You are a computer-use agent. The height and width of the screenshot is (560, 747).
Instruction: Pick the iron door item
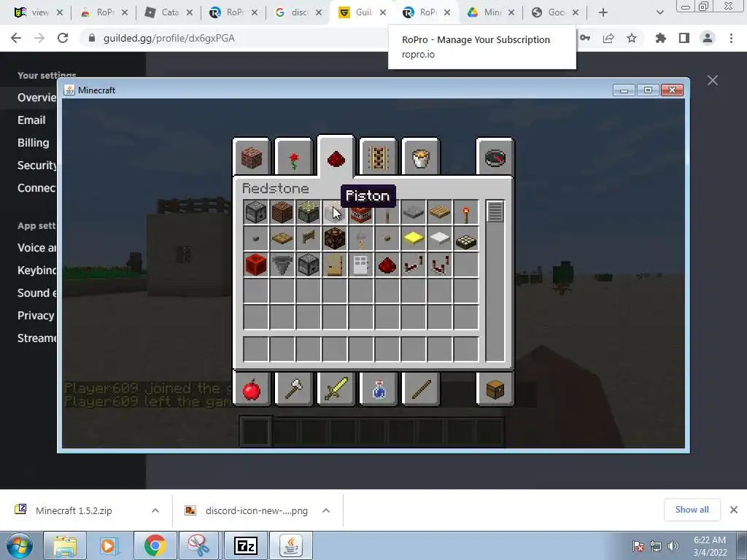point(360,265)
